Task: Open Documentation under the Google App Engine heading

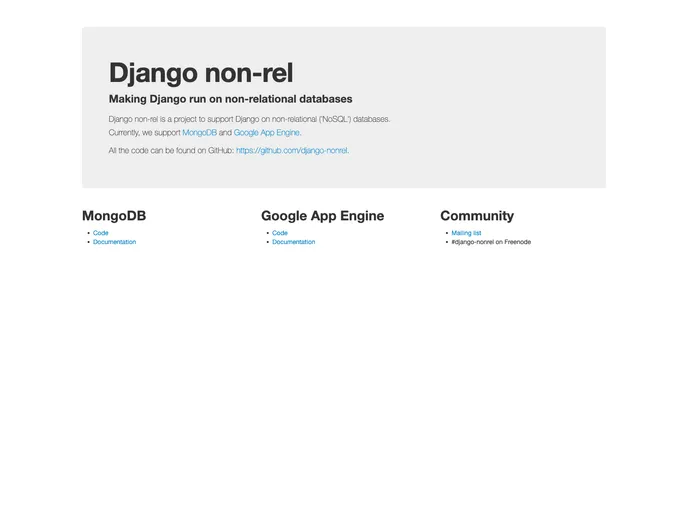Action: pyautogui.click(x=294, y=242)
